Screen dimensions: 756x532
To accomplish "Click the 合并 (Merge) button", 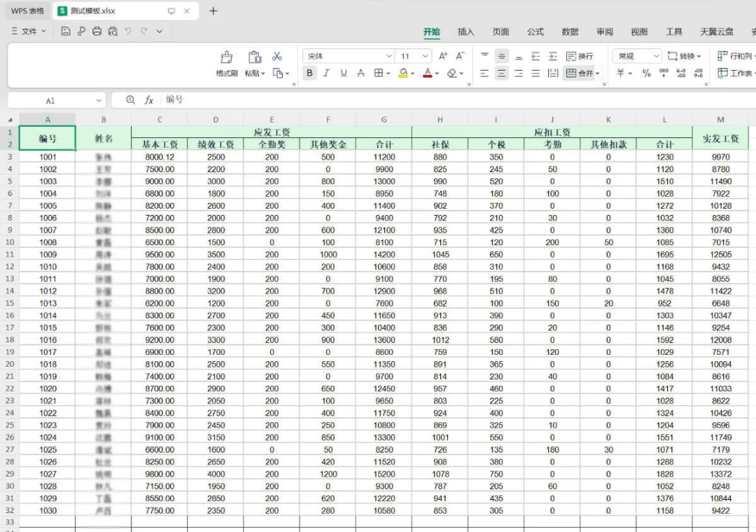I will [x=580, y=73].
